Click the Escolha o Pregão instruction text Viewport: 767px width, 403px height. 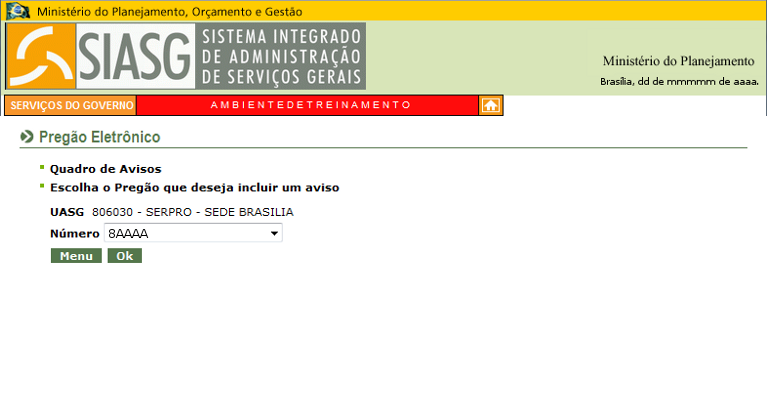tap(195, 188)
